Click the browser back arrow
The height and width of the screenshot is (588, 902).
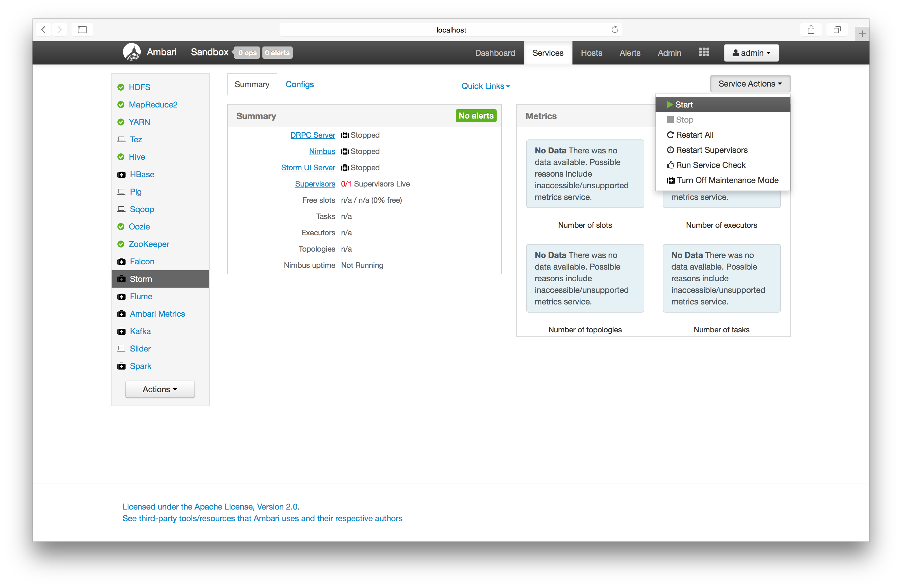pos(44,30)
